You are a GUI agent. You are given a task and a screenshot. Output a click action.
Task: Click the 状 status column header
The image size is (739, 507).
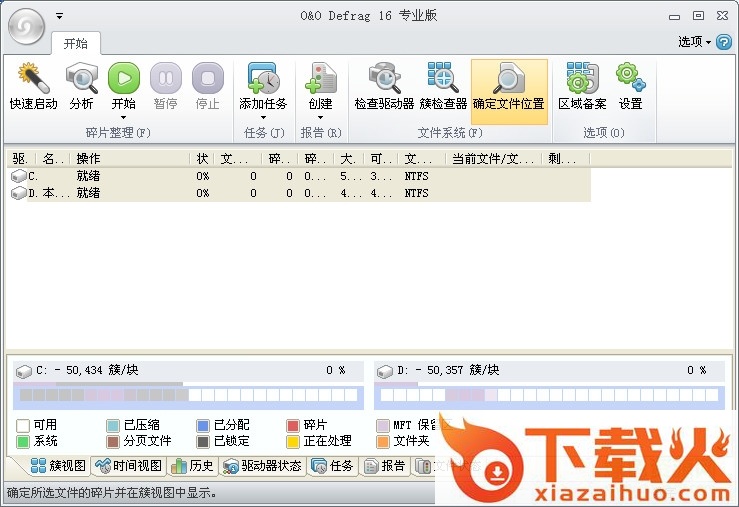click(202, 159)
